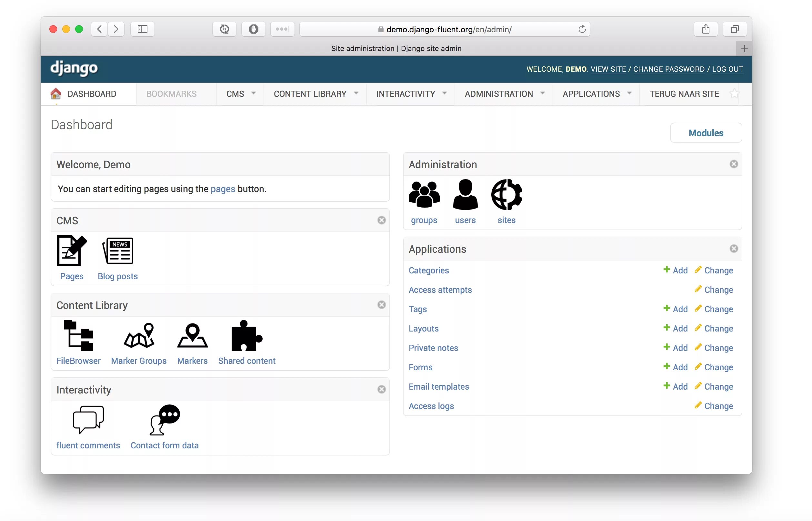
Task: Close the Content Library module
Action: (x=382, y=305)
